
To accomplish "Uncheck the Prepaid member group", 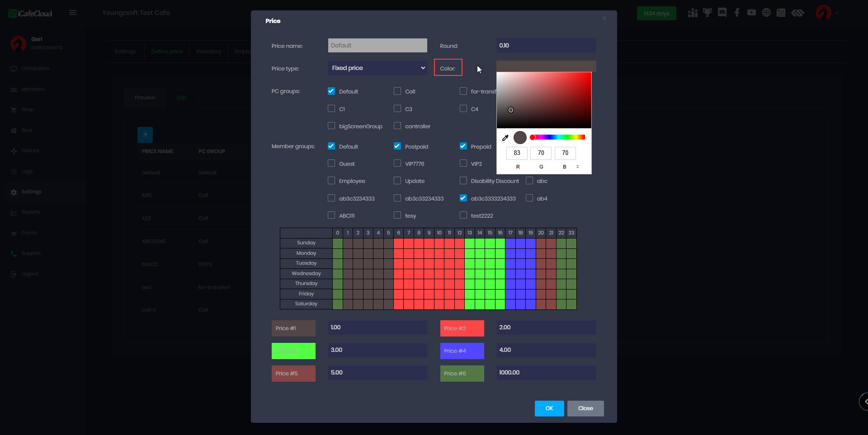I will pos(463,146).
